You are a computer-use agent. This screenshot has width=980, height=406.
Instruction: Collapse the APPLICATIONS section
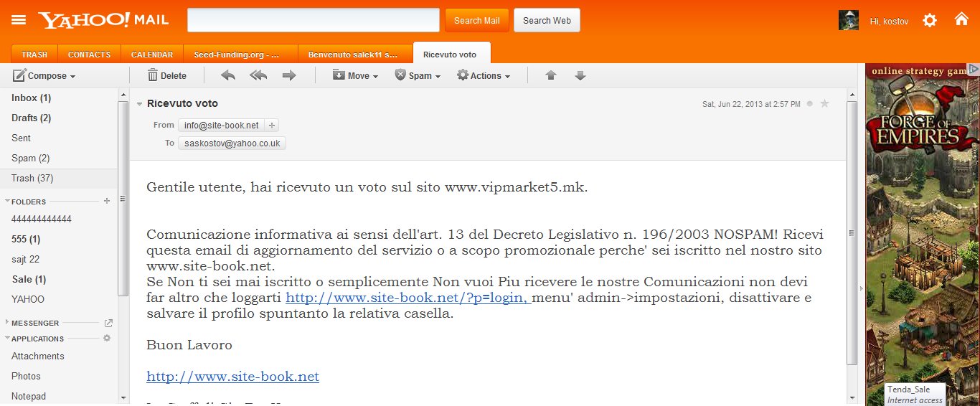tap(7, 339)
